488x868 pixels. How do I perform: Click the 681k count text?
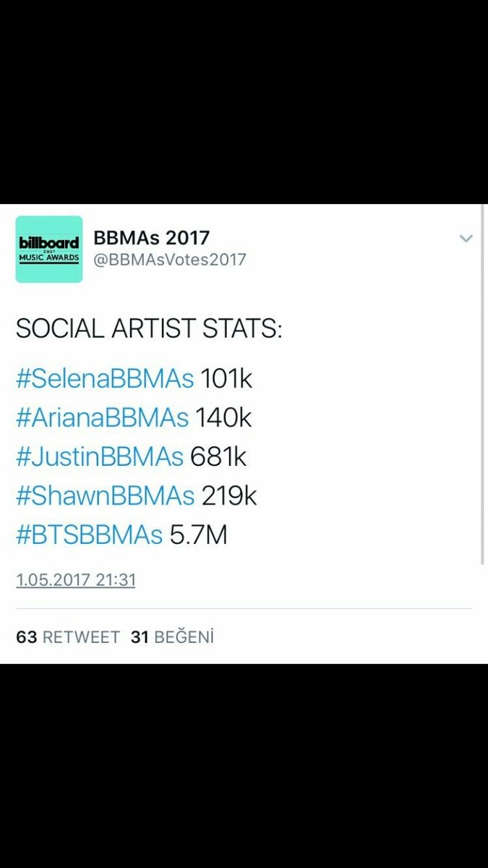pyautogui.click(x=217, y=456)
